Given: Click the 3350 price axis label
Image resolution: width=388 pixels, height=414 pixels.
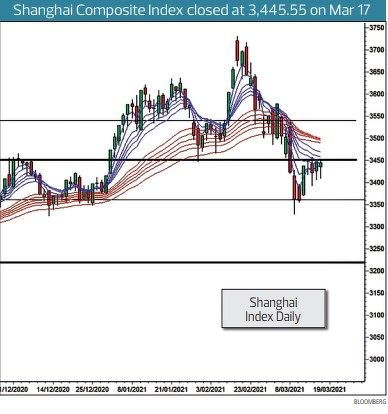Looking at the screenshot, I should [x=377, y=205].
